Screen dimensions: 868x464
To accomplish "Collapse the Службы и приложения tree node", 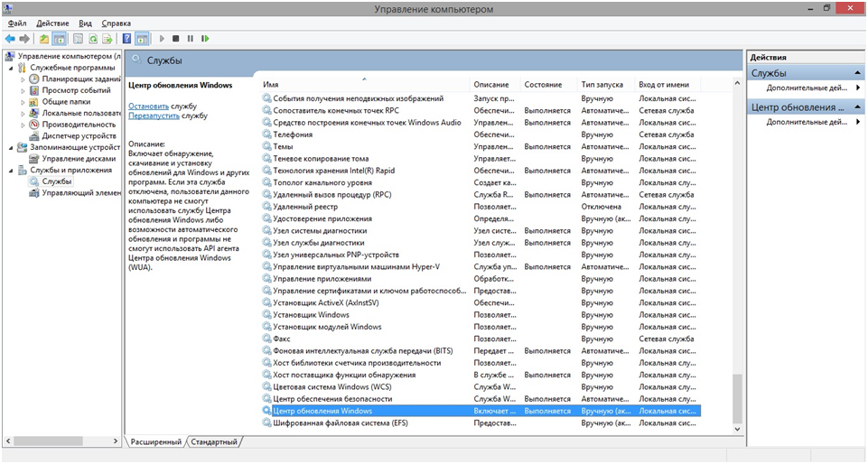I will pos(11,170).
